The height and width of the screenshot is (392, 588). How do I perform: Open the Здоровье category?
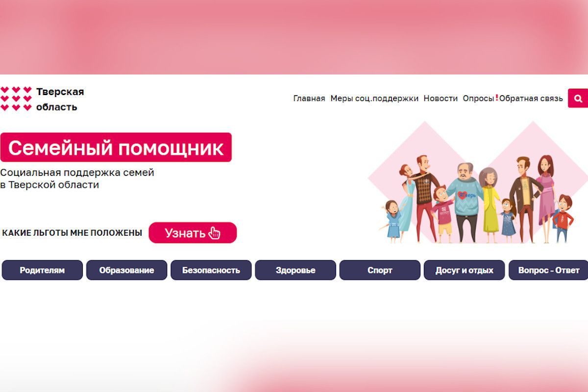[x=295, y=270]
